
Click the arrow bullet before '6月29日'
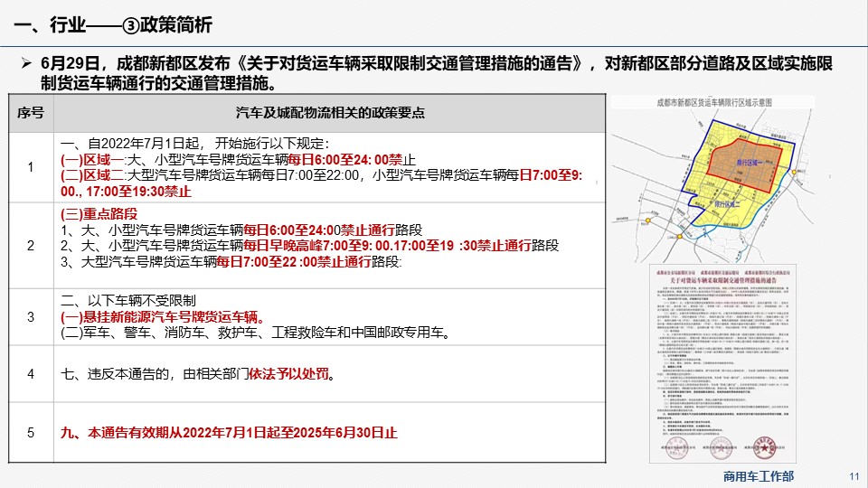(26, 63)
